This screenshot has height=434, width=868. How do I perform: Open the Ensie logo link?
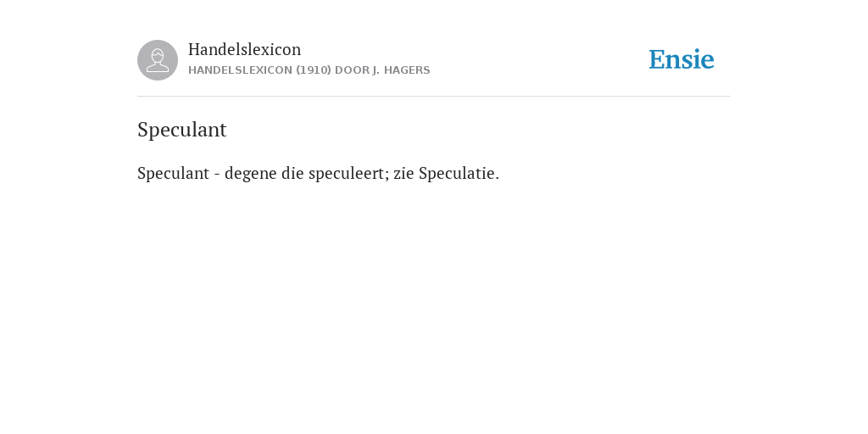click(682, 60)
